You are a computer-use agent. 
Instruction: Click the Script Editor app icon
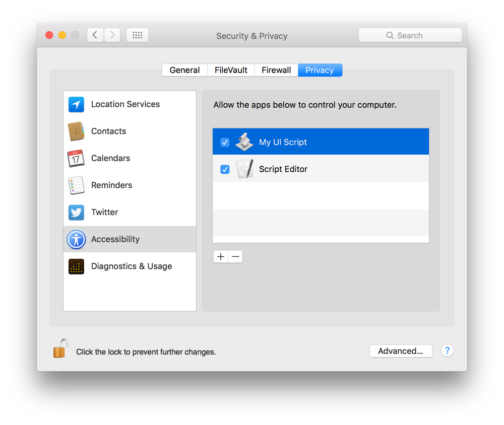coord(244,169)
